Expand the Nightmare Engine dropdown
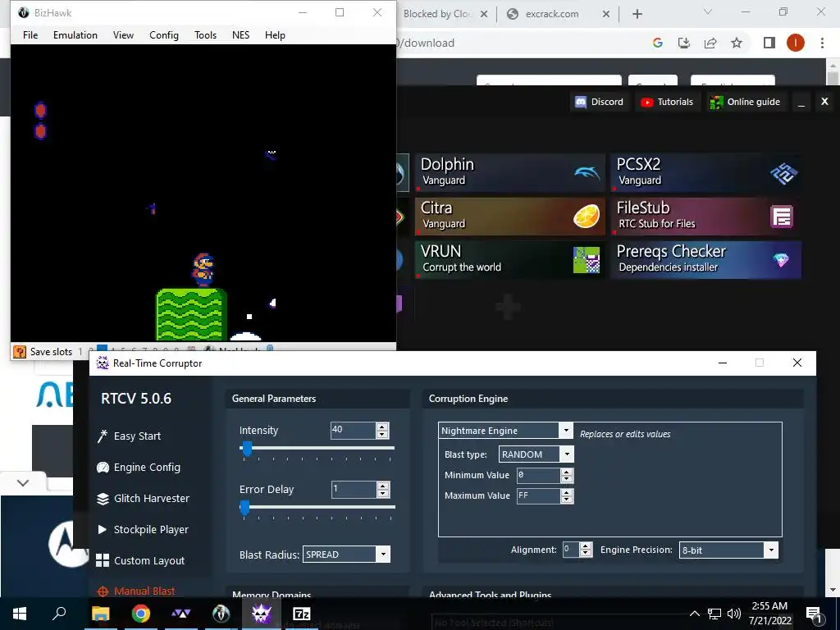This screenshot has height=630, width=840. coord(566,430)
